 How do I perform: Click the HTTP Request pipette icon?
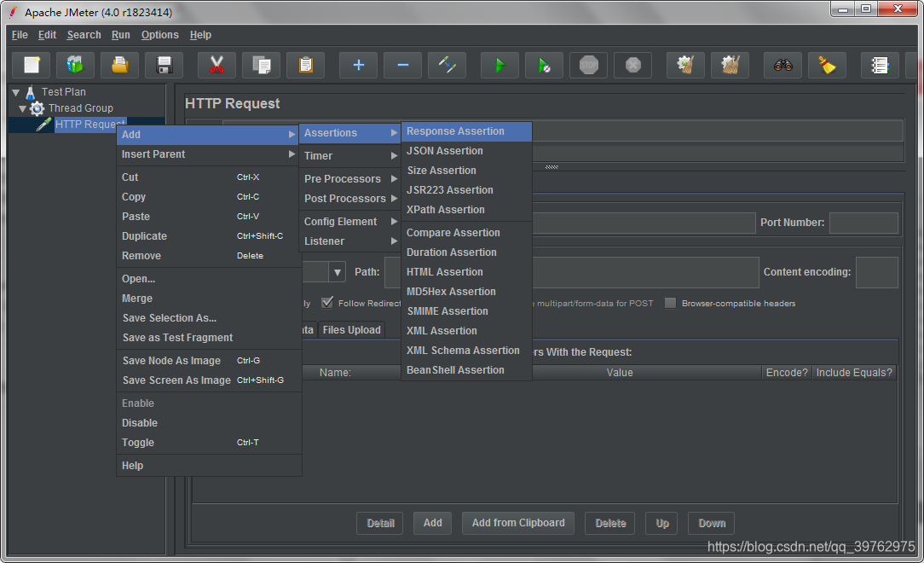point(43,125)
